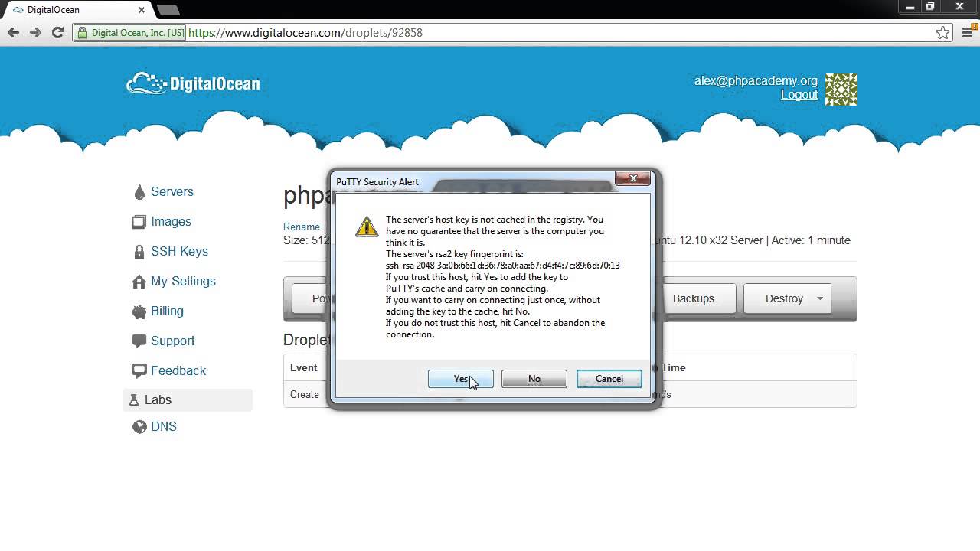The height and width of the screenshot is (551, 980).
Task: Click the Event column header
Action: point(303,367)
